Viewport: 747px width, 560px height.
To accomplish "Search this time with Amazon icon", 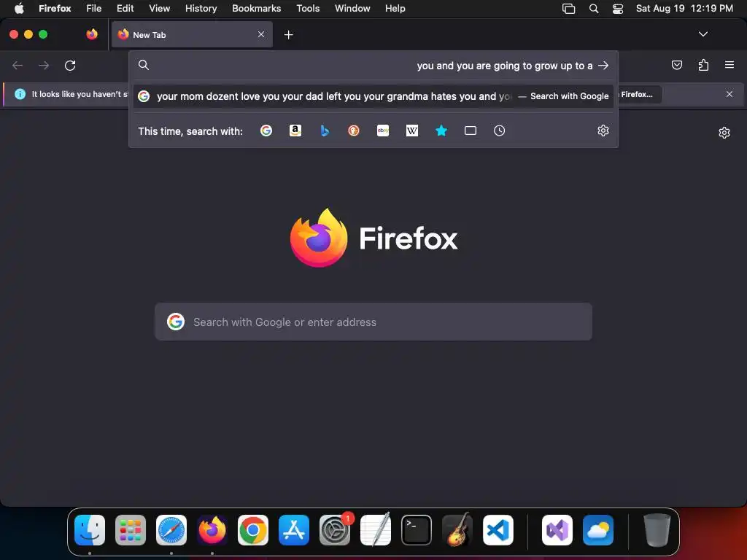I will [295, 131].
